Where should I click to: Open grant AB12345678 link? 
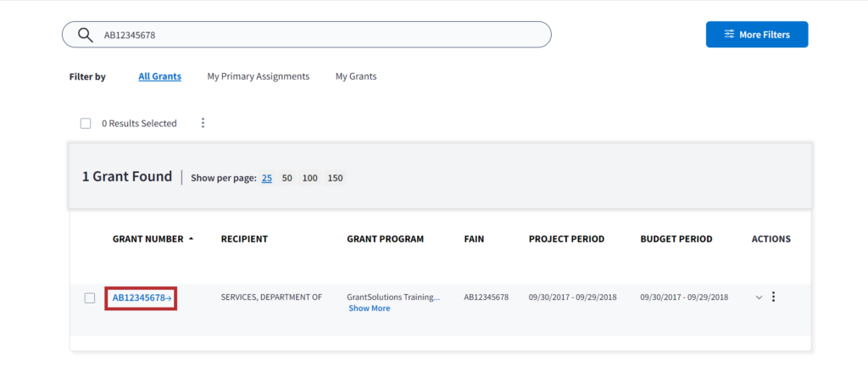point(141,297)
